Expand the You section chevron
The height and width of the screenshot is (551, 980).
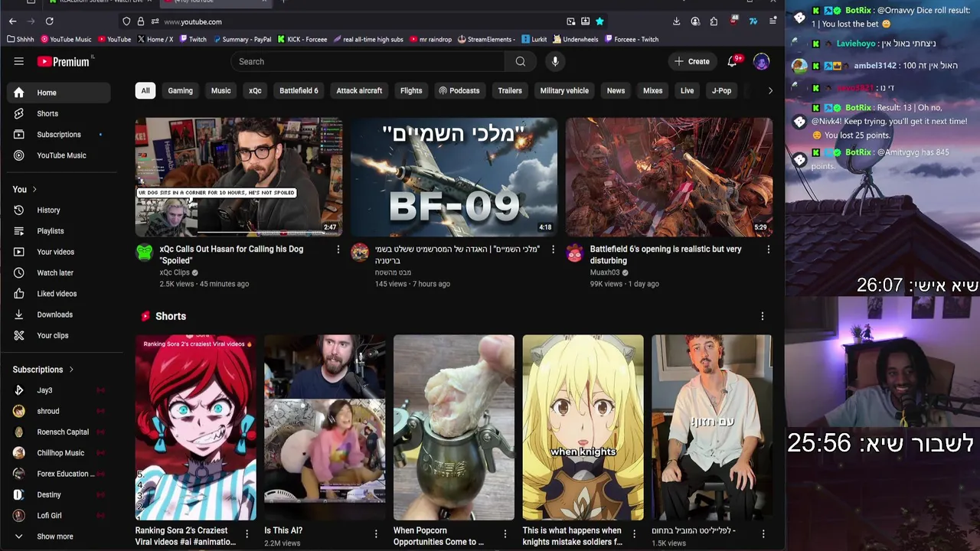click(34, 189)
